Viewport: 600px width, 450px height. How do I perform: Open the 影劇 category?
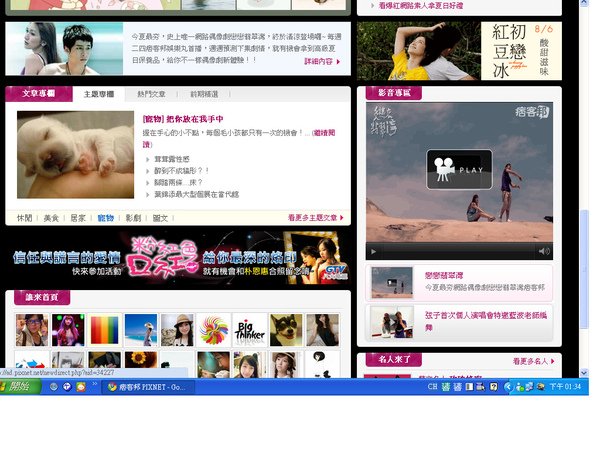coord(133,218)
